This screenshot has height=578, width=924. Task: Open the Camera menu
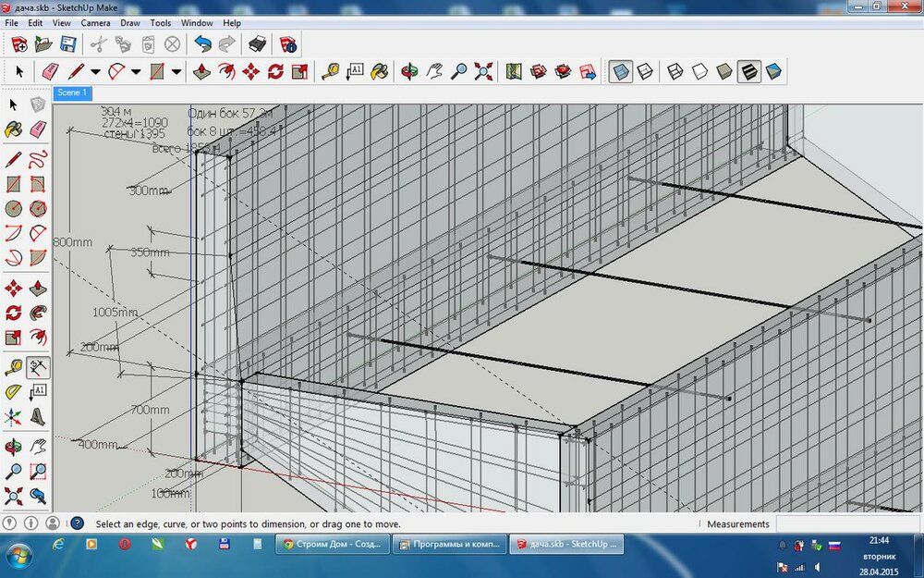[95, 22]
